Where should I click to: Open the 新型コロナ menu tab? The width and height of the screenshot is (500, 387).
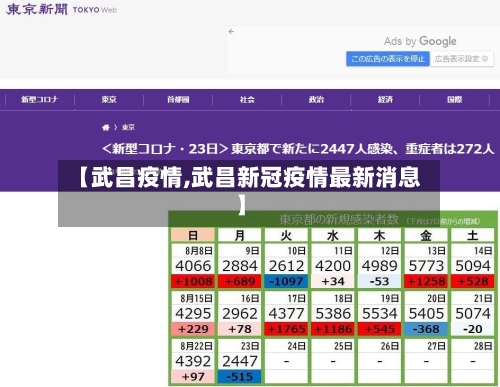click(39, 99)
